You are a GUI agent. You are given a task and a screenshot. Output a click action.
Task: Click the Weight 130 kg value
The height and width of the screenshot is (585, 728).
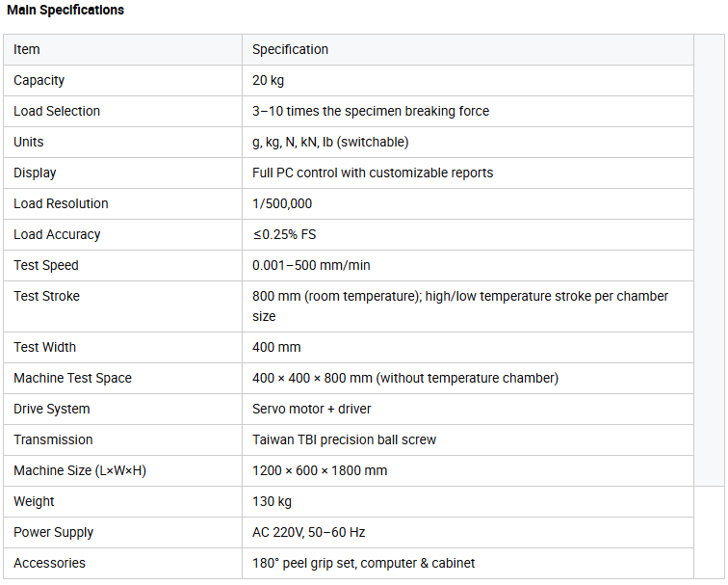click(272, 502)
